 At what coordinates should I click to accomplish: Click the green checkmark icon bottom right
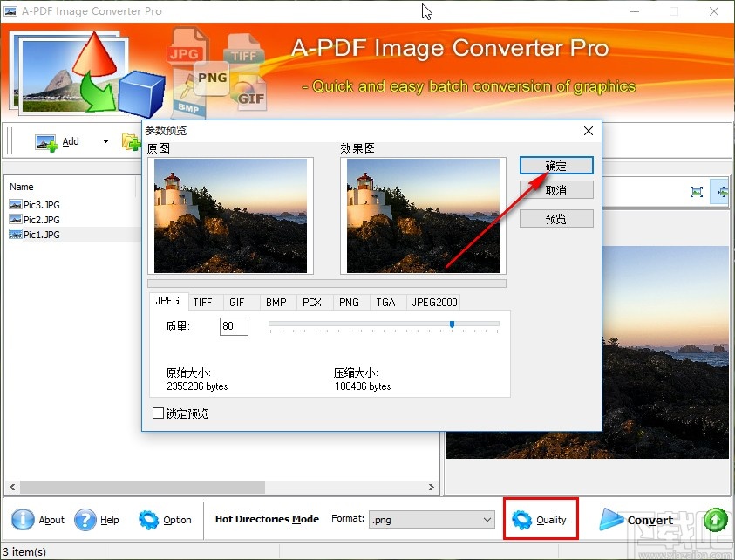tap(715, 519)
